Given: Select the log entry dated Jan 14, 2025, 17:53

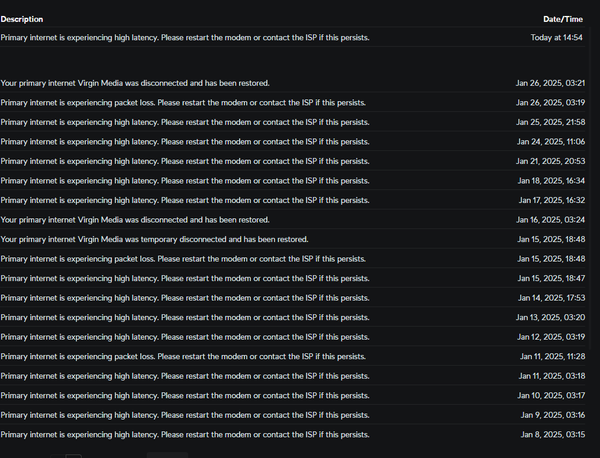Looking at the screenshot, I should point(292,298).
